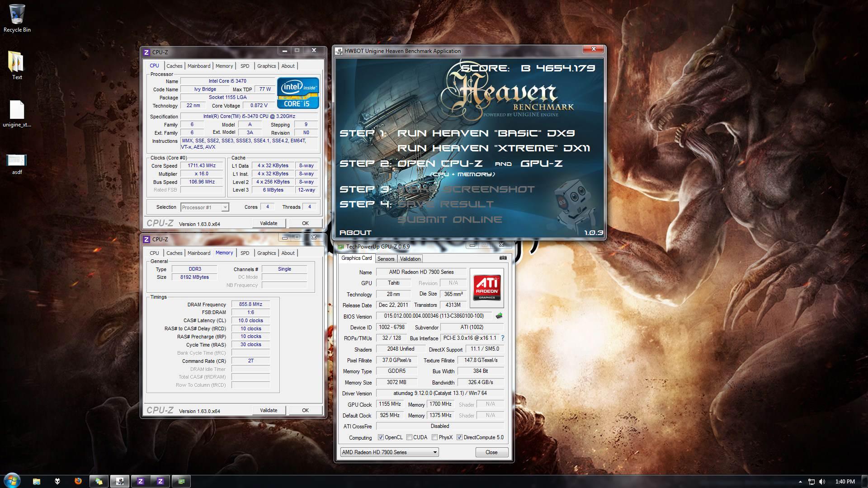Click Validate in upper CPU-Z window
The height and width of the screenshot is (488, 868).
tap(269, 223)
